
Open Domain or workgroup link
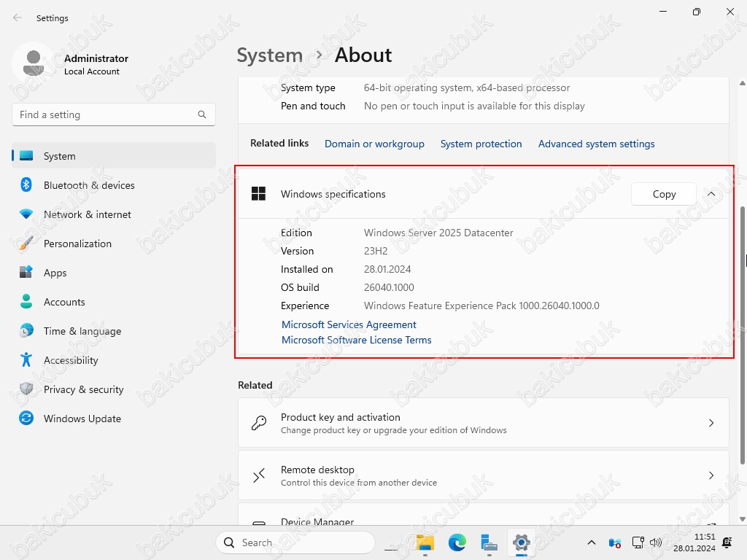click(x=374, y=144)
